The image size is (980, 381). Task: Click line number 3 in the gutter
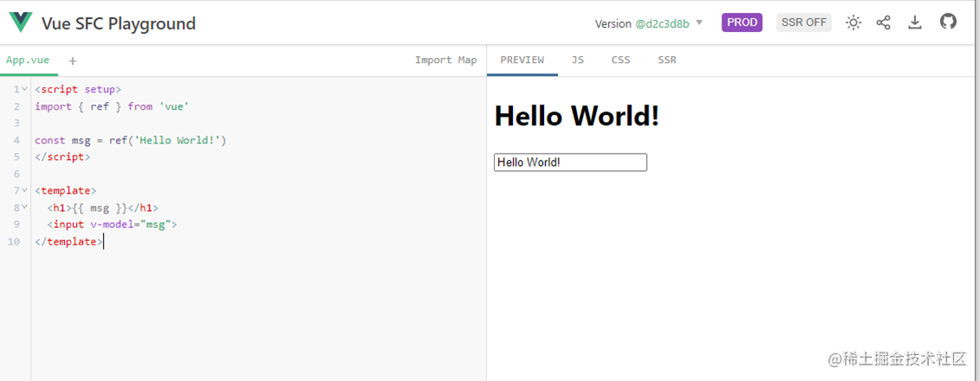[16, 123]
